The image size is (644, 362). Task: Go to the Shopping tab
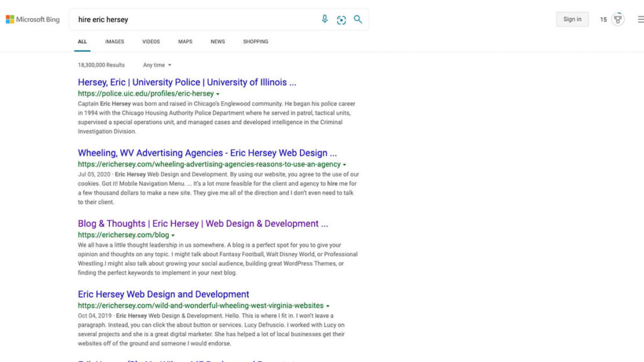click(255, 41)
